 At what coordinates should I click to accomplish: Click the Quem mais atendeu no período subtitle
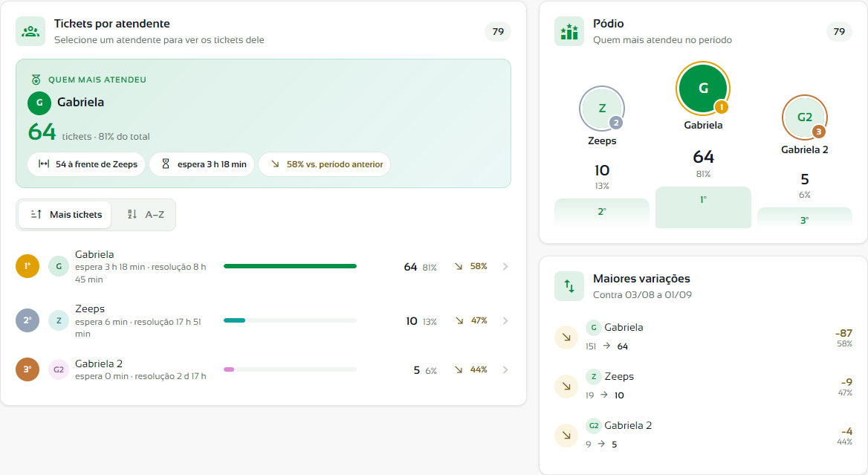pyautogui.click(x=663, y=40)
